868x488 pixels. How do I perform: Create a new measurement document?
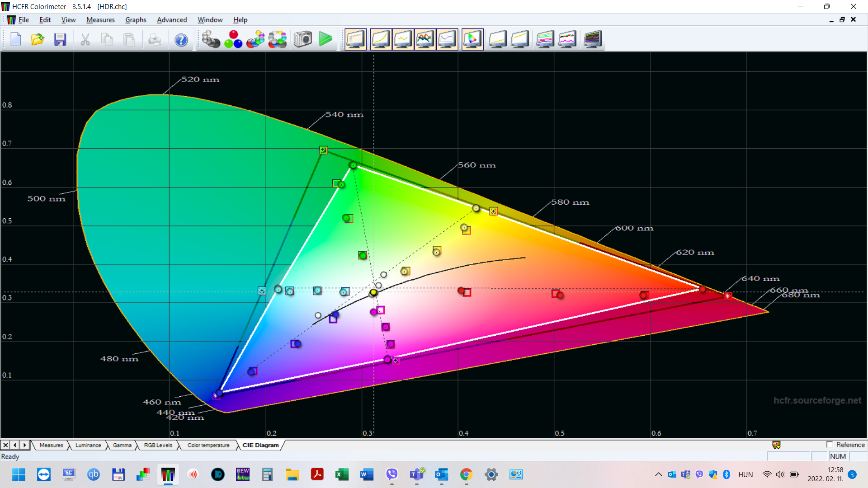[x=15, y=40]
